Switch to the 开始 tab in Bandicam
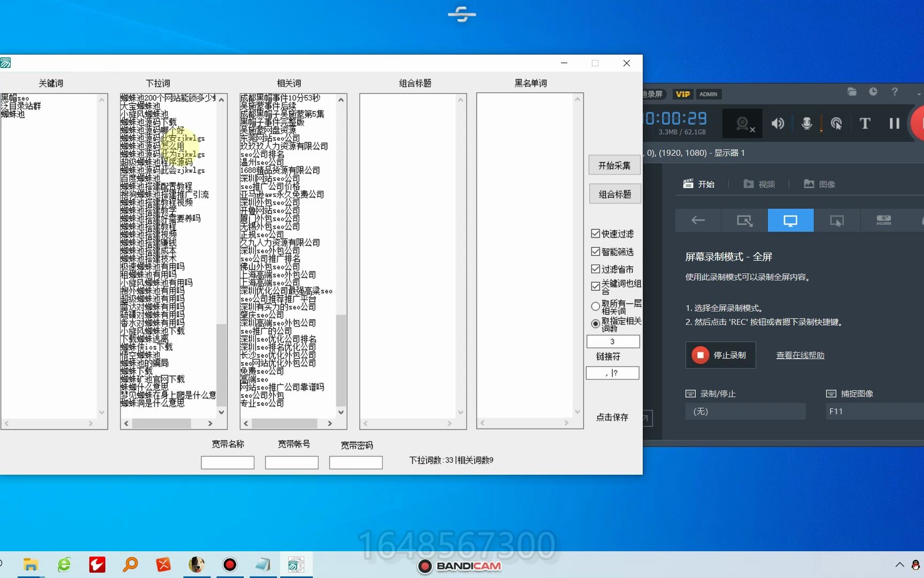Viewport: 924px width, 578px height. (x=698, y=184)
